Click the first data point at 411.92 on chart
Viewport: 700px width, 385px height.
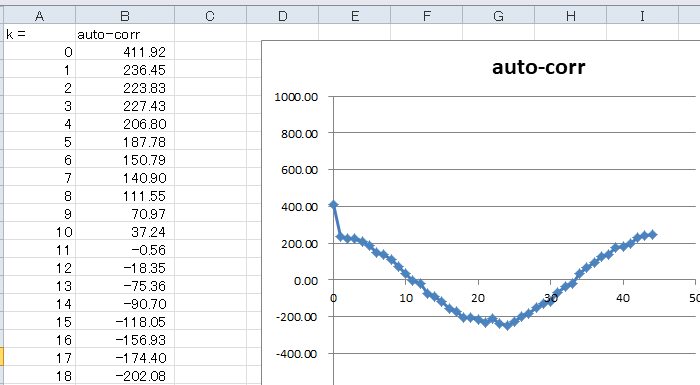(x=333, y=205)
